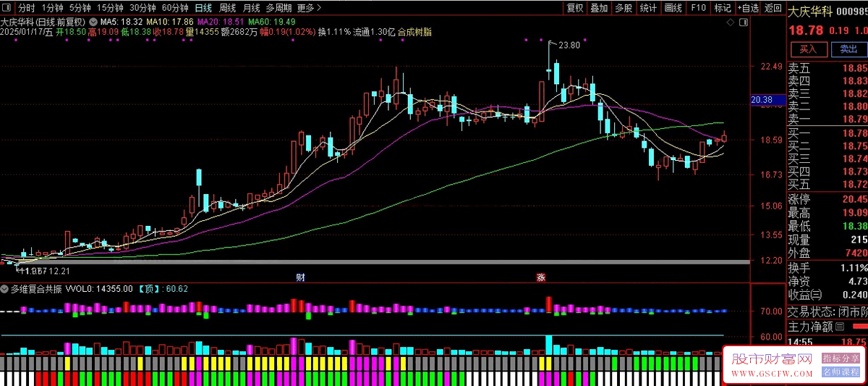The width and height of the screenshot is (868, 386).
Task: Add stock via +自选 button
Action: [748, 8]
